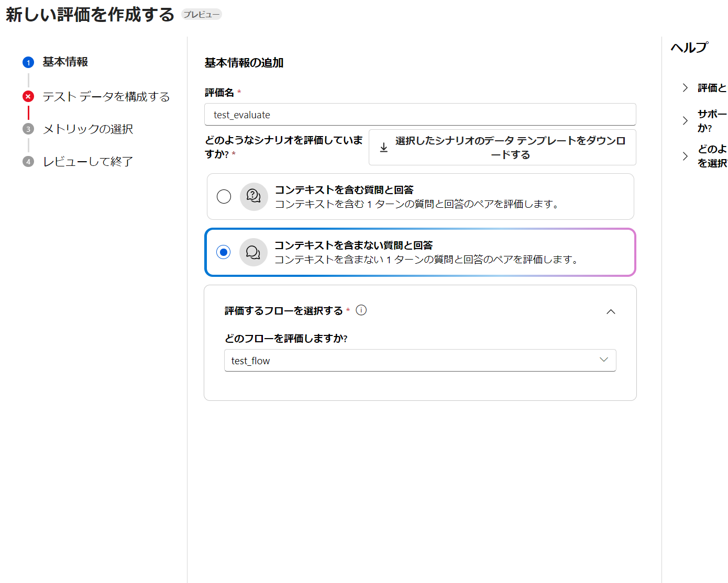
Task: Click description コンテキストを含む 1 ターンの質問と回答のペアを評価します
Action: point(417,204)
